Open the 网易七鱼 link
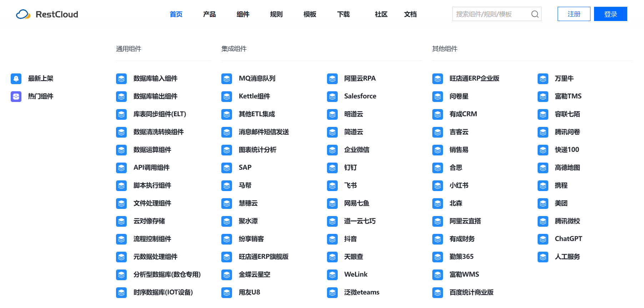Screen dimensions: 644x308 [x=357, y=203]
